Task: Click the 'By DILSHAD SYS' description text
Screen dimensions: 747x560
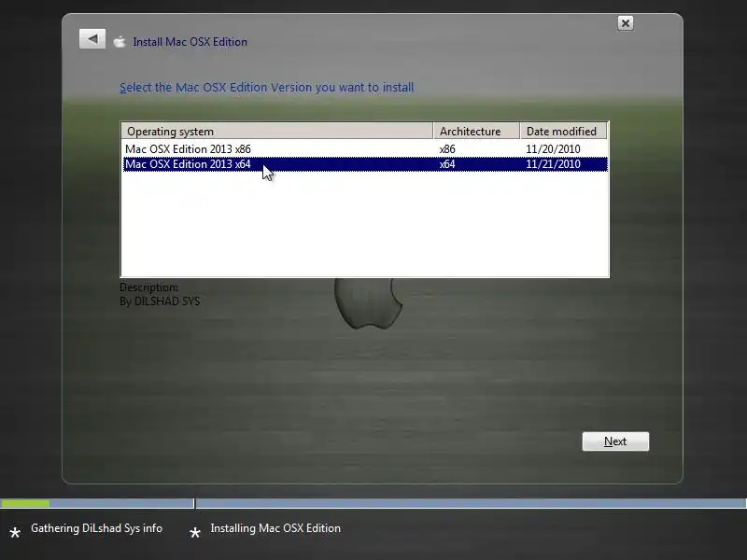Action: [x=160, y=301]
